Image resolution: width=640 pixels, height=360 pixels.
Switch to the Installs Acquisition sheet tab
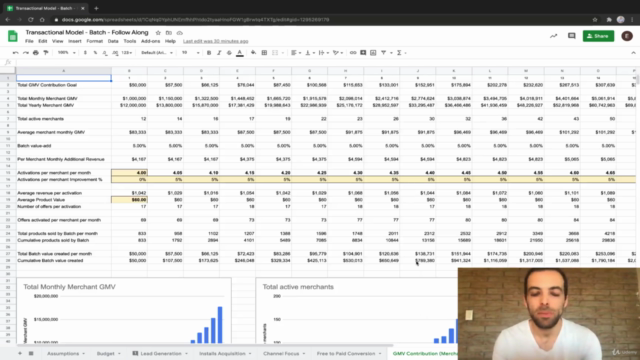pyautogui.click(x=225, y=353)
